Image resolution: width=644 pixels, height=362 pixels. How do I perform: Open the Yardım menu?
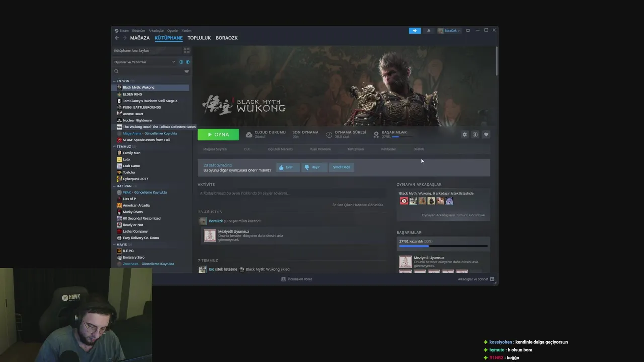pos(186,31)
